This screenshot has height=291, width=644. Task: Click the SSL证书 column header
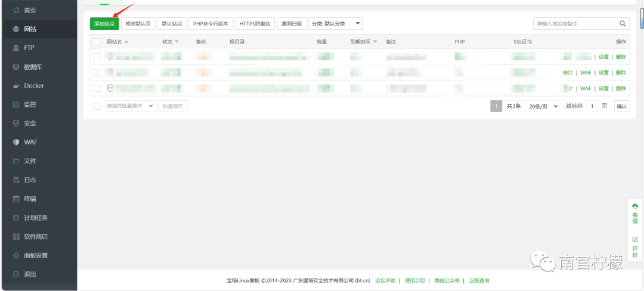(522, 42)
